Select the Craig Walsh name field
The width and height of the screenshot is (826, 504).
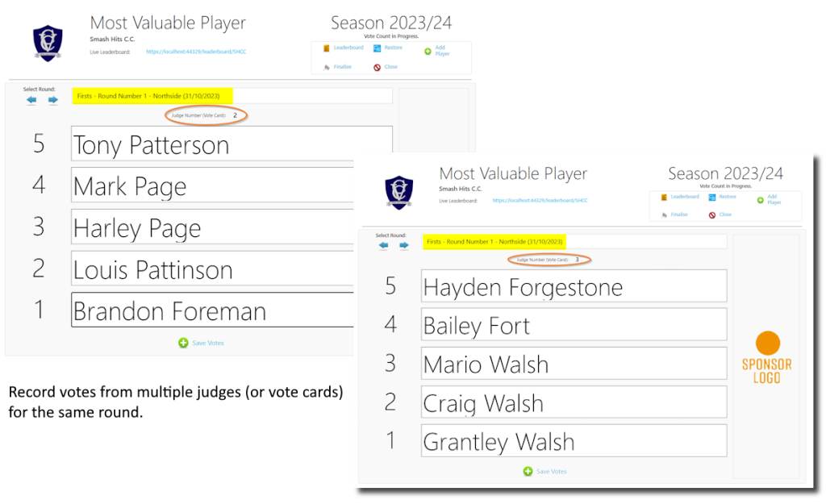tap(574, 402)
